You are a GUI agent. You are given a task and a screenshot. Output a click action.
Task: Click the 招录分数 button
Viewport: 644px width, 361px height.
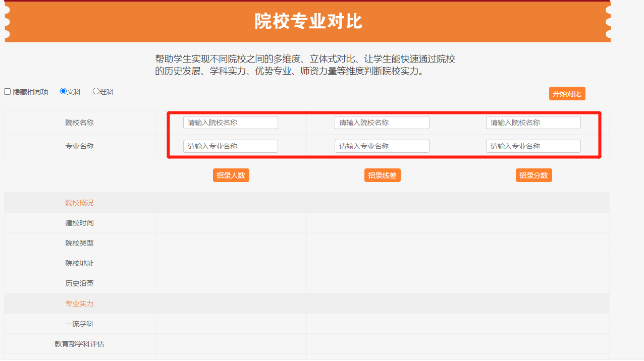pos(533,175)
